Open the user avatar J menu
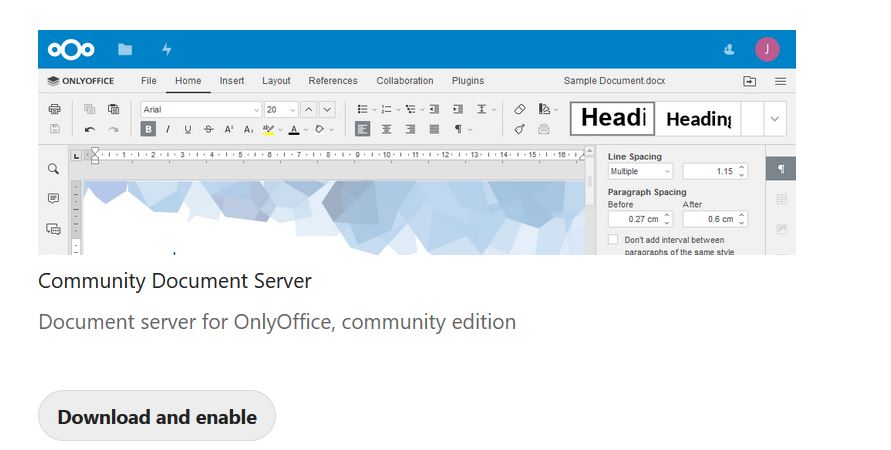The image size is (891, 450). 767,49
